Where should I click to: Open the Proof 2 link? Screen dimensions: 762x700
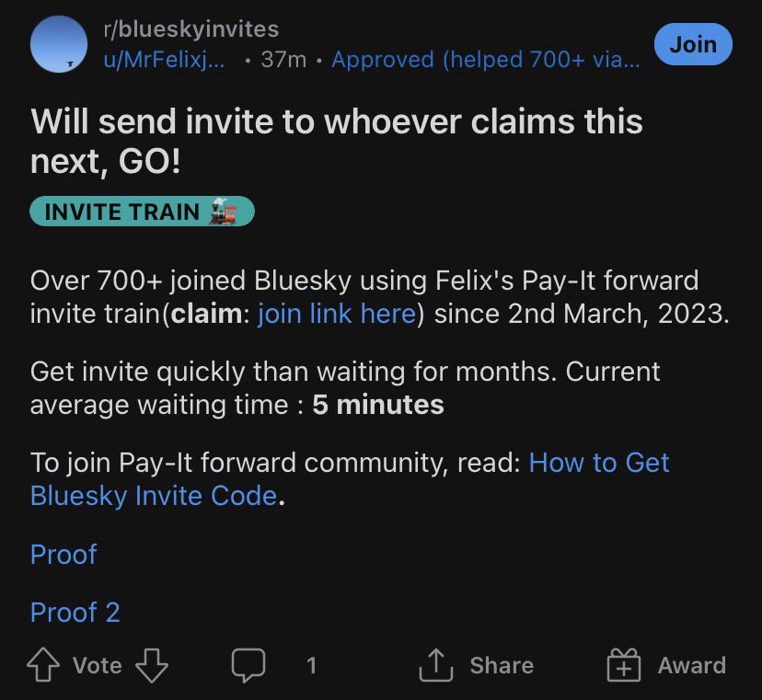[x=75, y=613]
